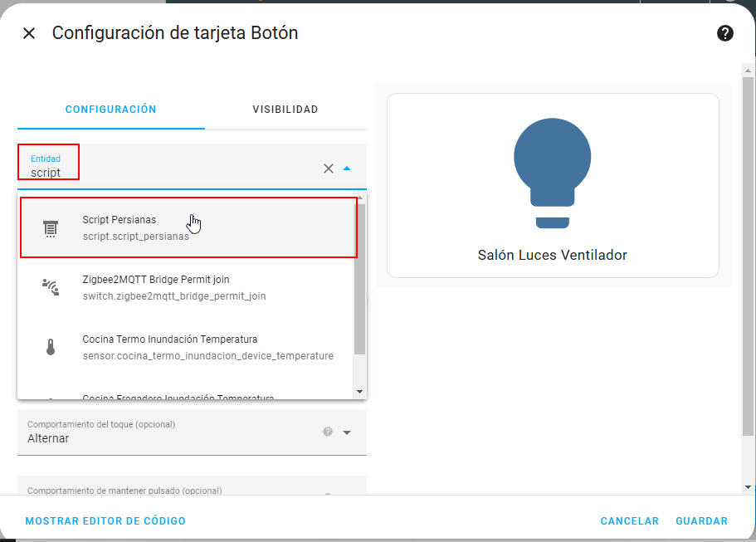
Task: Open Mostrar editor de código
Action: click(x=105, y=521)
